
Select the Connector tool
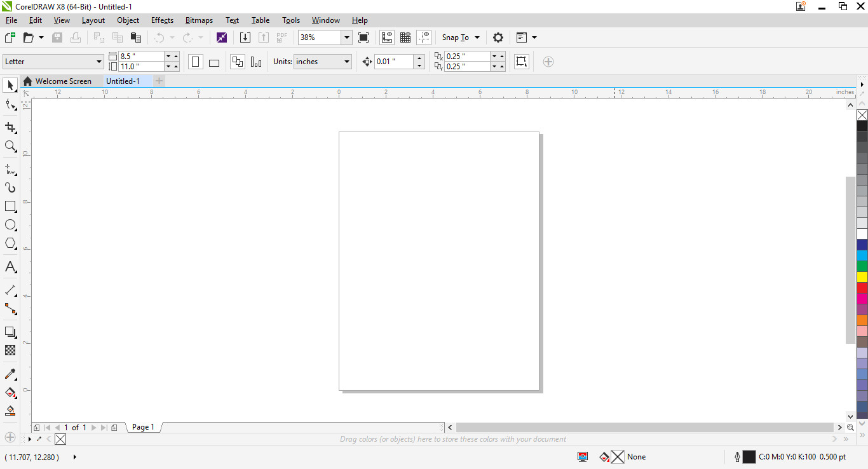point(11,309)
